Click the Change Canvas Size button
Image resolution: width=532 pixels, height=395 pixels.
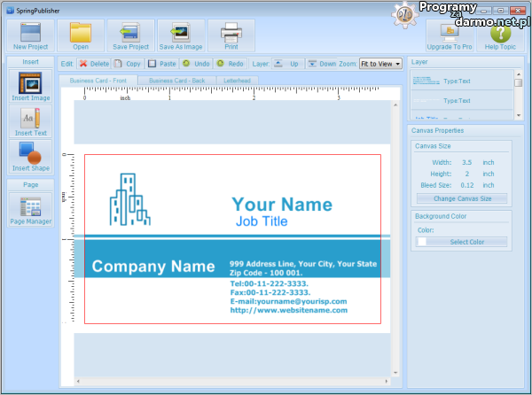[x=462, y=198]
